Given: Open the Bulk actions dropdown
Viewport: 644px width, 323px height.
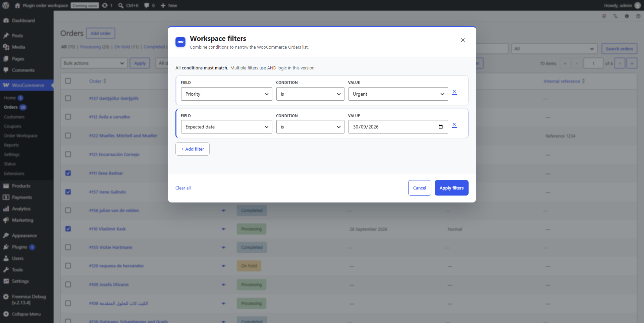Looking at the screenshot, I should click(x=94, y=63).
